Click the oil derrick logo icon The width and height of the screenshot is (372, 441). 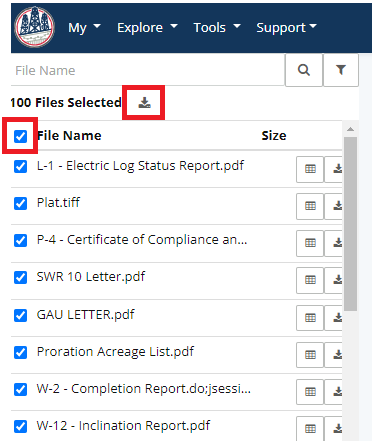click(35, 27)
